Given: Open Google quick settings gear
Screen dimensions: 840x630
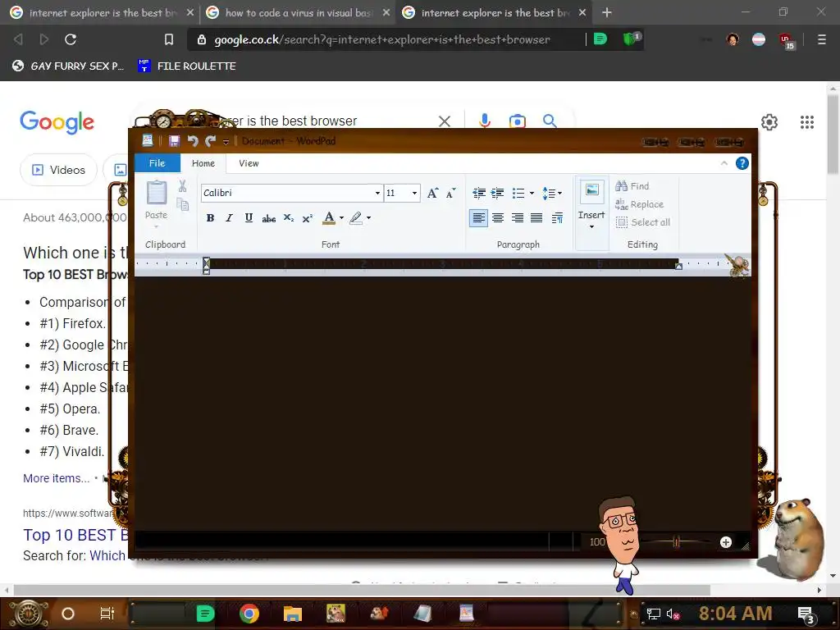Looking at the screenshot, I should (769, 122).
